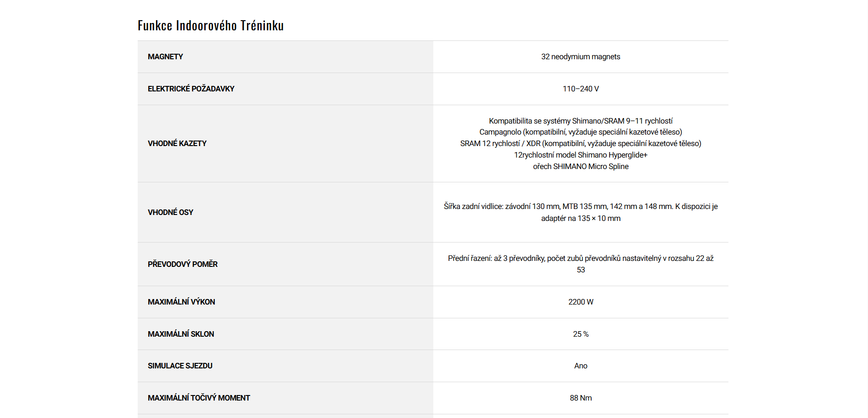868x418 pixels.
Task: Click the 'SRAM 12 rychlostí / XDR' line
Action: coord(580,143)
